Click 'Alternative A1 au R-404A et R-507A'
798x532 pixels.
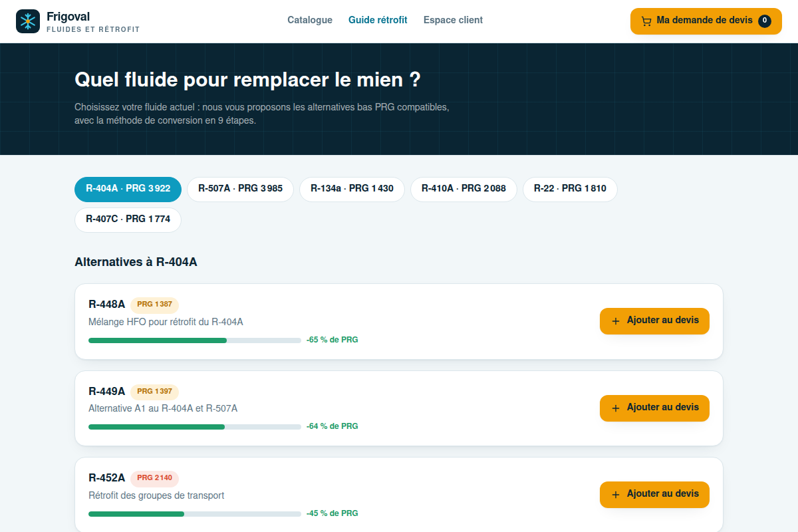click(163, 408)
